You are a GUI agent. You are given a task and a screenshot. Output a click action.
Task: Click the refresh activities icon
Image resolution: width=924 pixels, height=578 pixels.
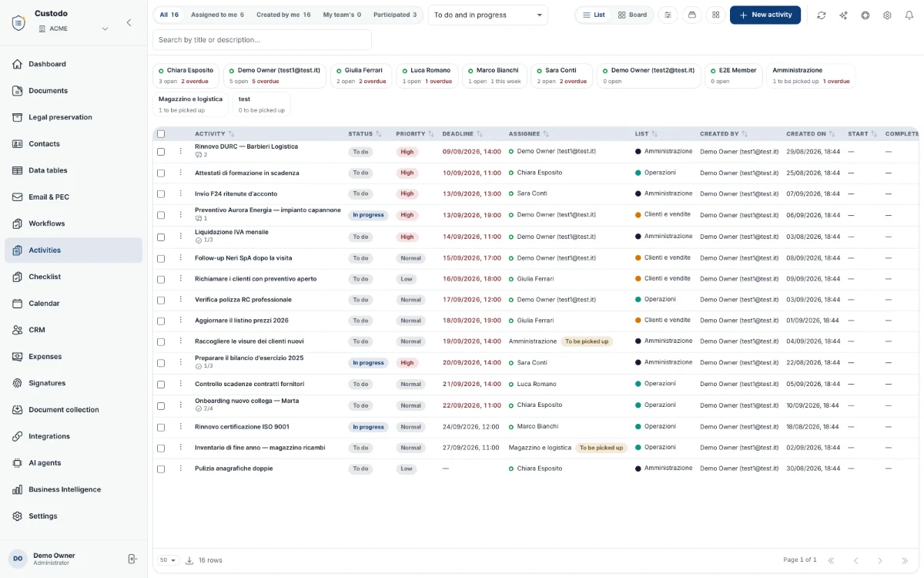pyautogui.click(x=822, y=15)
